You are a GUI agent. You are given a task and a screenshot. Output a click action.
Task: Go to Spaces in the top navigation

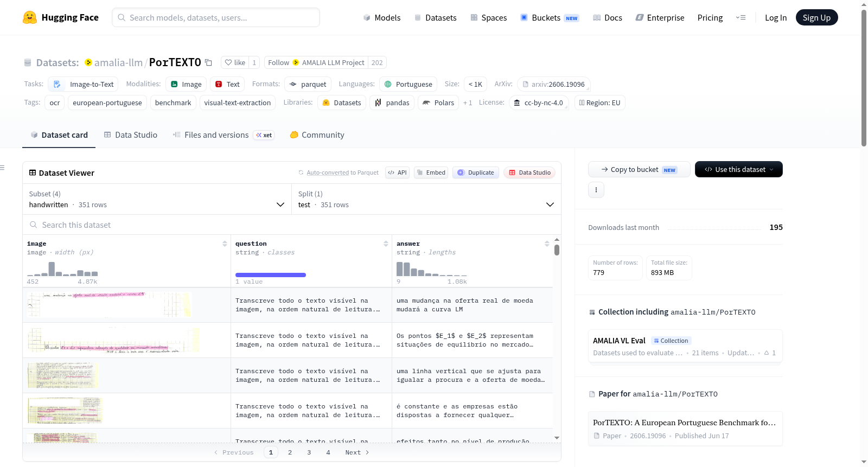click(x=489, y=17)
